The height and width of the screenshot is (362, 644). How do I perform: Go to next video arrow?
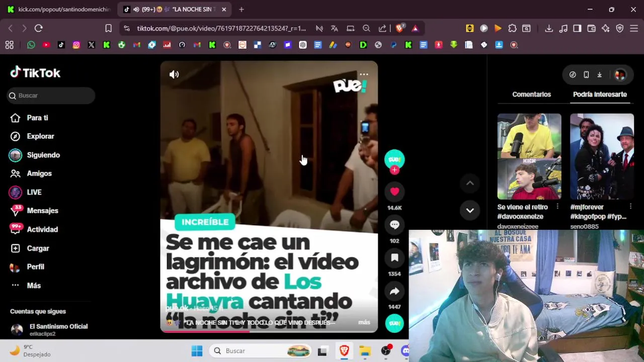[x=470, y=210]
